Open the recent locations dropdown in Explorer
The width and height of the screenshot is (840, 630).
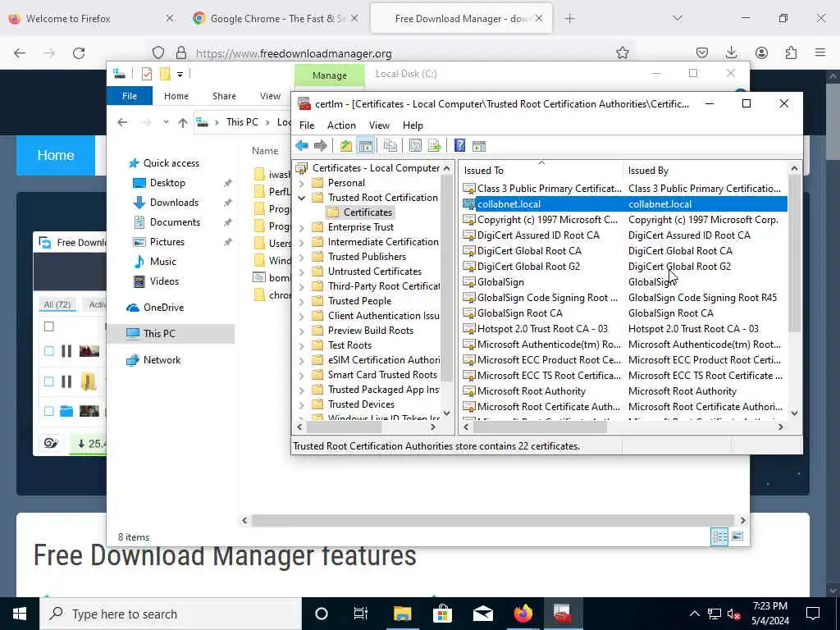[166, 122]
